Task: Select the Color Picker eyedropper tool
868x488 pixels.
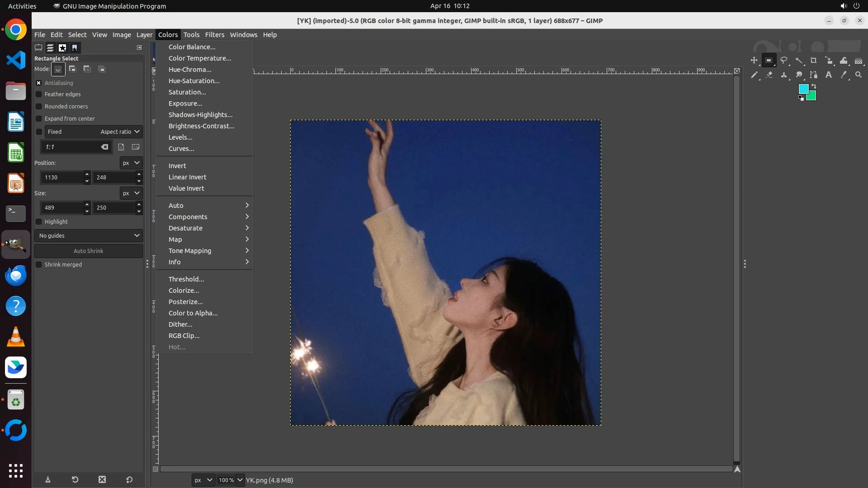Action: pyautogui.click(x=844, y=75)
